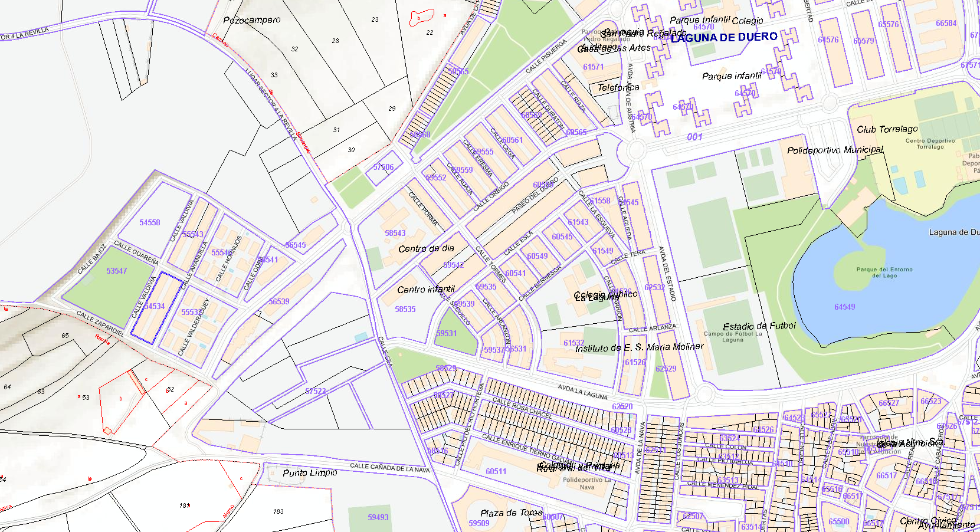Screen dimensions: 980x532
Task: Click the Club Torrelago label
Action: tap(887, 129)
